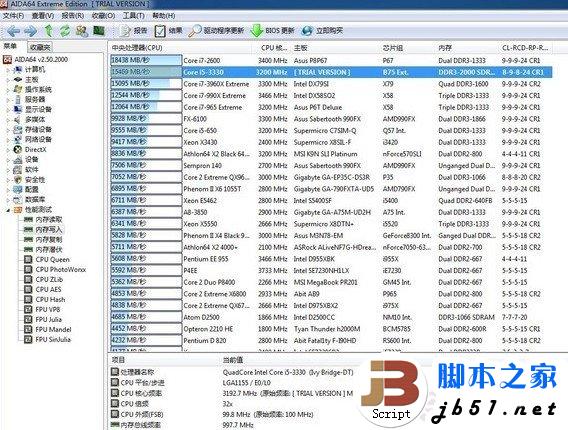Screen dimensions: 568x430
Task: Open the 内存写入 benchmark
Action: coord(49,230)
